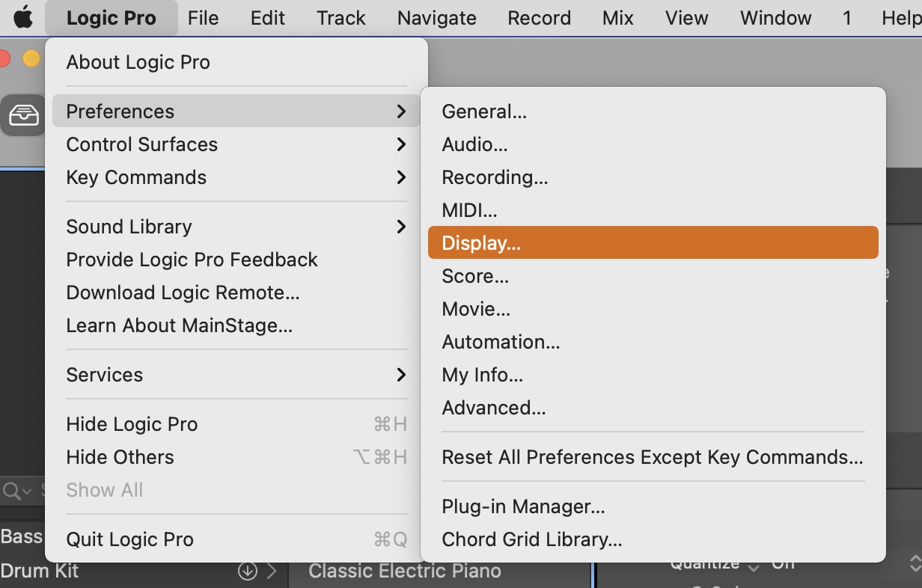The image size is (922, 588).
Task: Open MIDI preferences
Action: tap(653, 210)
